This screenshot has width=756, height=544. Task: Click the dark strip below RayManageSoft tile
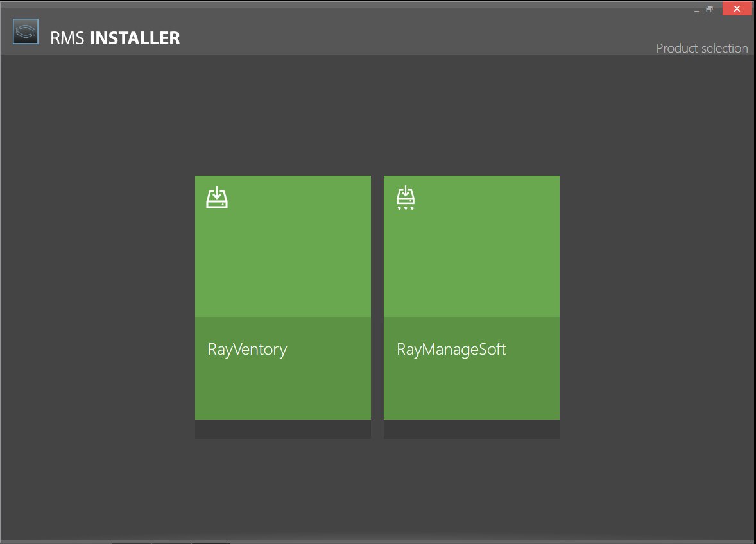tap(471, 429)
